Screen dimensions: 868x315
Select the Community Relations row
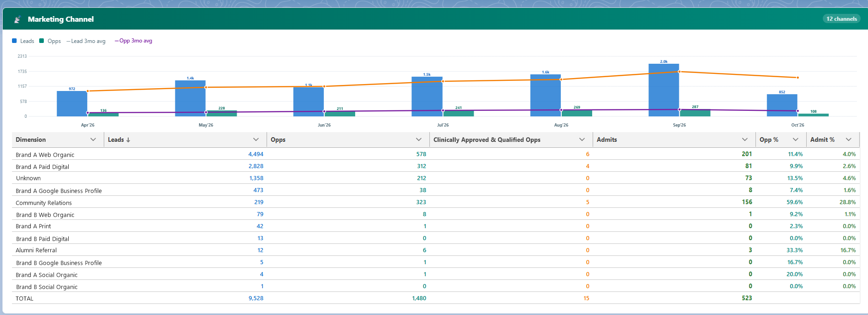pyautogui.click(x=436, y=202)
